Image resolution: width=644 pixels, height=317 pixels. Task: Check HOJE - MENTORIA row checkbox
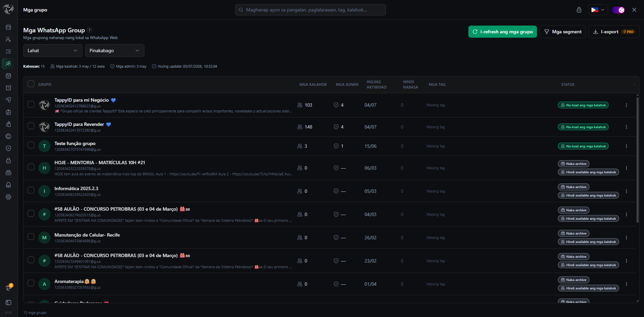(x=31, y=167)
